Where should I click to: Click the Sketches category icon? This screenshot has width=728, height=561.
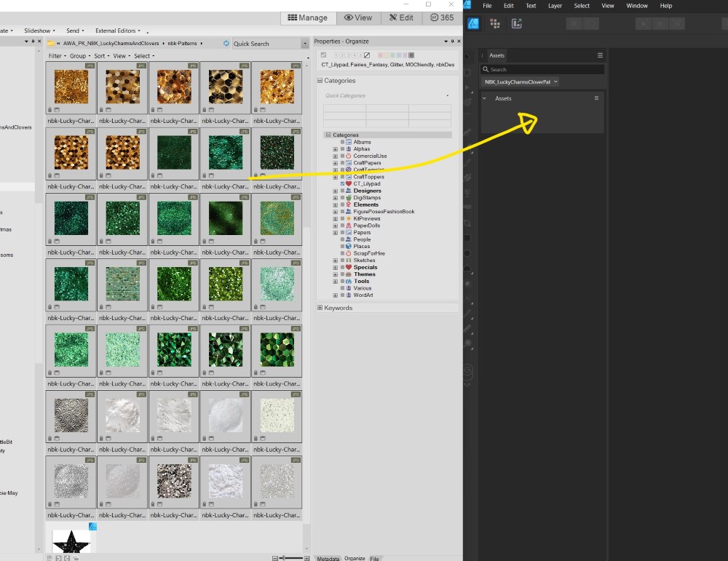point(349,260)
